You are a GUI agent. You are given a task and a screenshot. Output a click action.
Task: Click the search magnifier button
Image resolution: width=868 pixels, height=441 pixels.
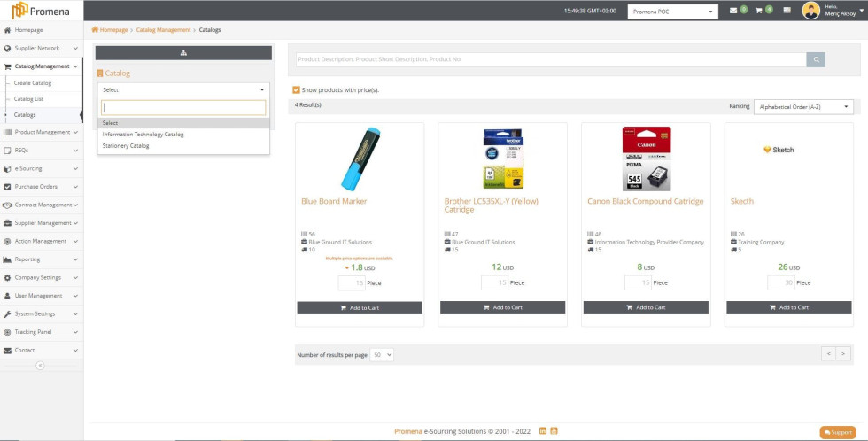point(816,59)
